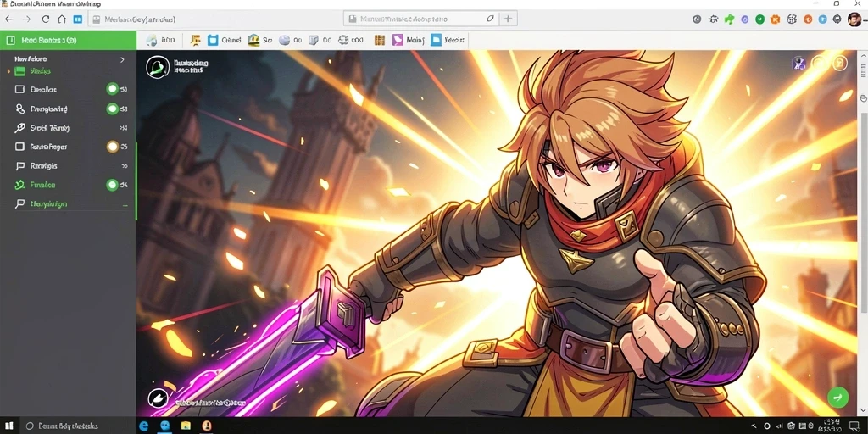Viewport: 868px width, 434px height.
Task: Open a new tab with plus button
Action: (507, 19)
